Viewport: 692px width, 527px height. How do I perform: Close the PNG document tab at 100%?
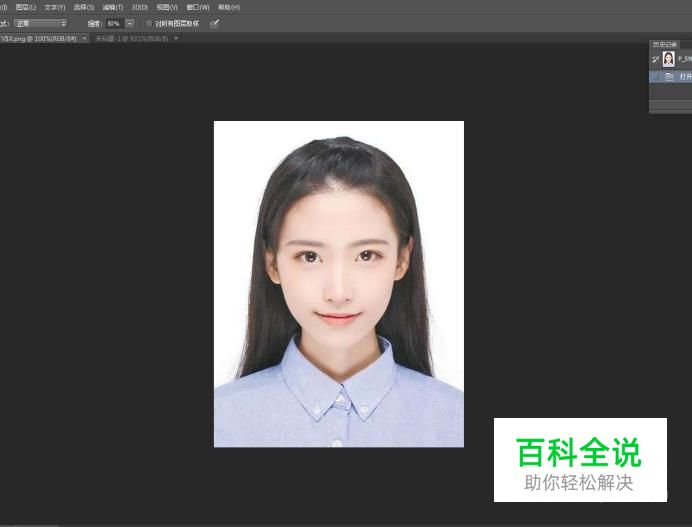85,38
